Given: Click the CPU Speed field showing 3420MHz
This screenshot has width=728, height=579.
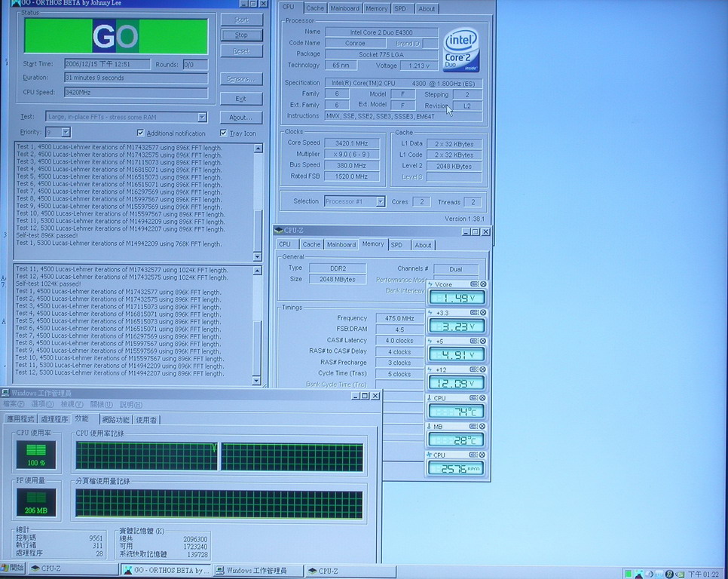Looking at the screenshot, I should pyautogui.click(x=136, y=93).
